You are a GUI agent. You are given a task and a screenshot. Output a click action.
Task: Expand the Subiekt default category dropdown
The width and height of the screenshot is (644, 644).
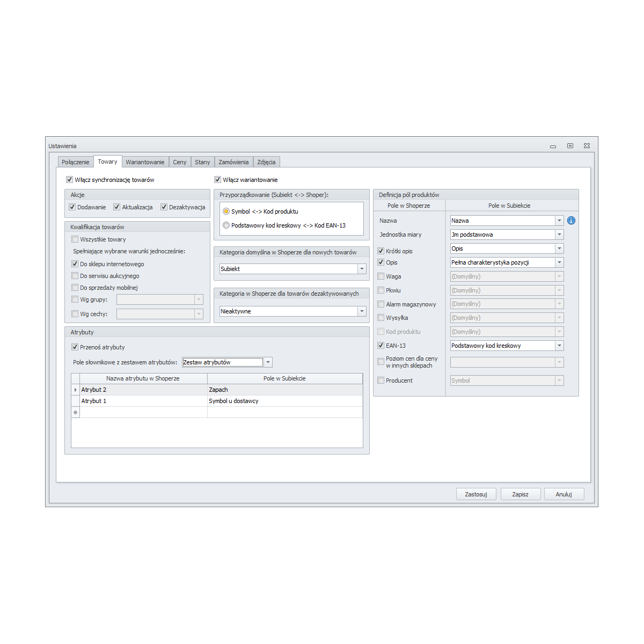[x=362, y=269]
